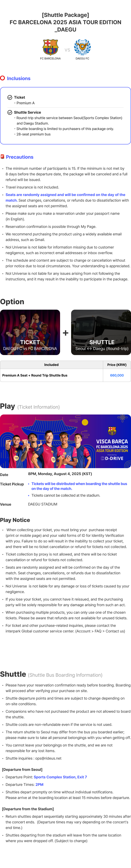Open the Ticket option image with players
The height and width of the screenshot is (868, 131).
coord(30,332)
